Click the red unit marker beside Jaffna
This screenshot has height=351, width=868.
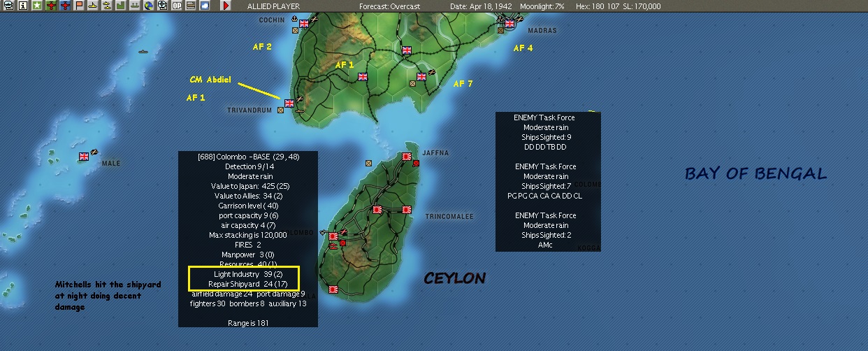click(416, 163)
